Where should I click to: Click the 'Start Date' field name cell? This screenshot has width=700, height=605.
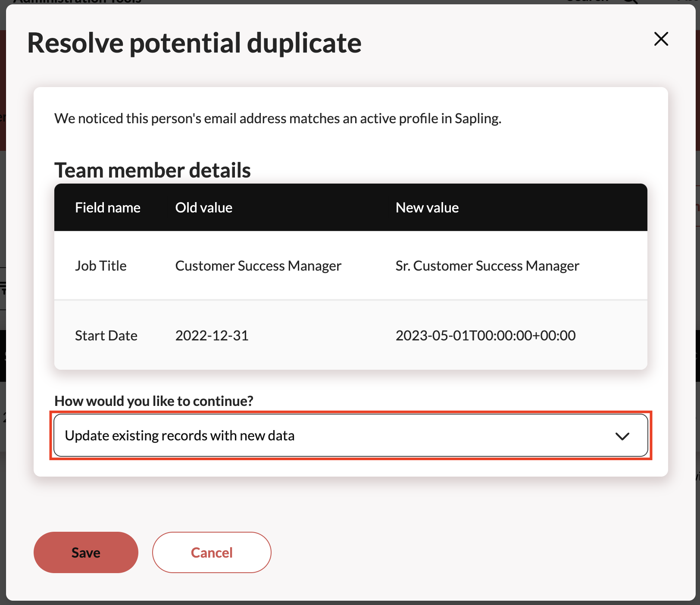tap(106, 336)
